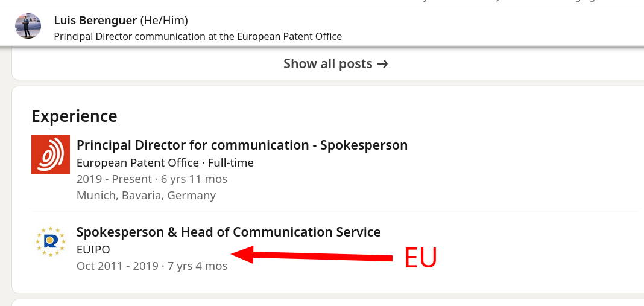This screenshot has width=644, height=306.
Task: Select Principal Director for communication - Spokesperson title
Action: click(x=242, y=145)
